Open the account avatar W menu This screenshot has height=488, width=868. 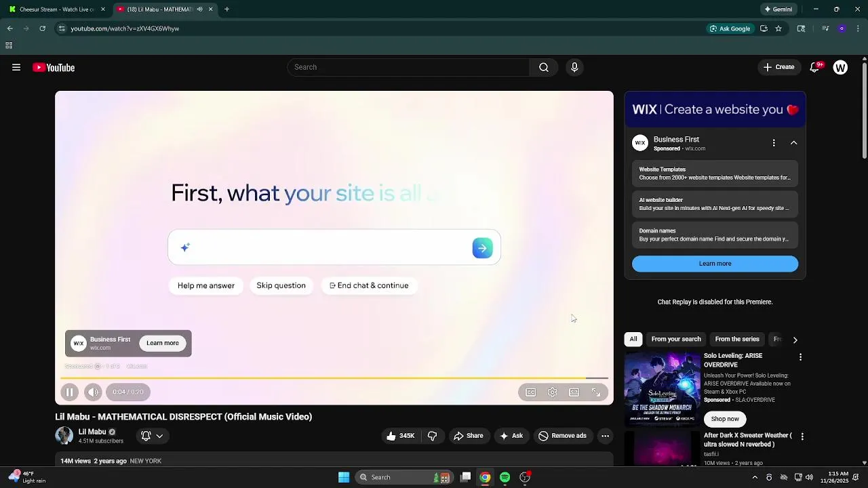[x=840, y=67]
